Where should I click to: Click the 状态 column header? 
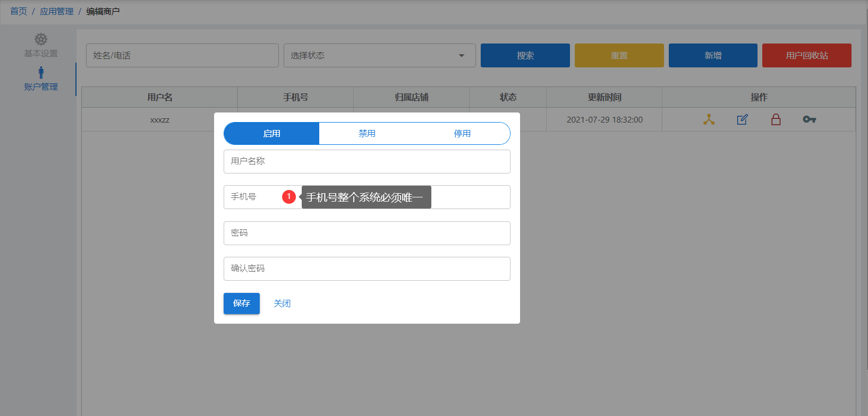[x=508, y=97]
